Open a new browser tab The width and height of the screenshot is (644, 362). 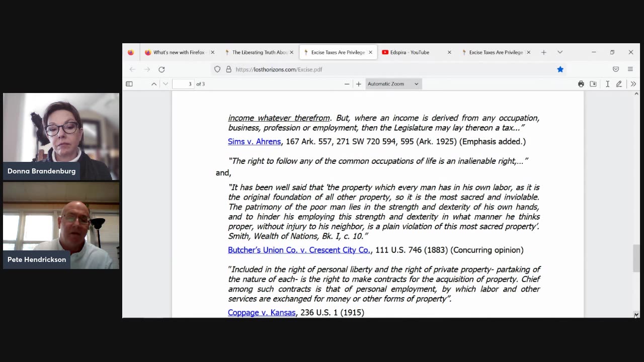click(544, 52)
